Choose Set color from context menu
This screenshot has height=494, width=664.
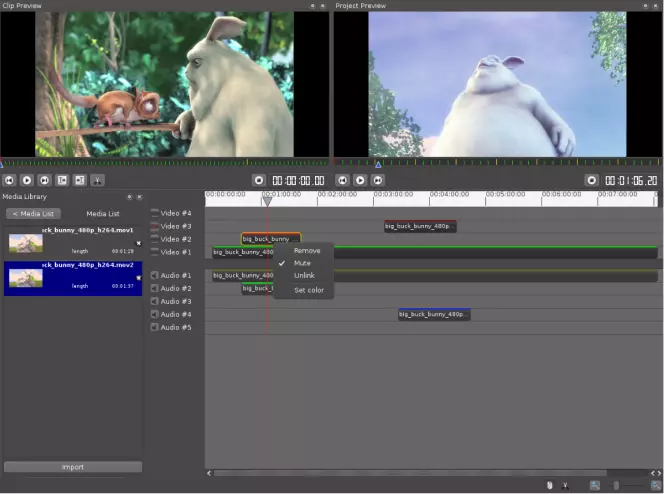[x=304, y=290]
